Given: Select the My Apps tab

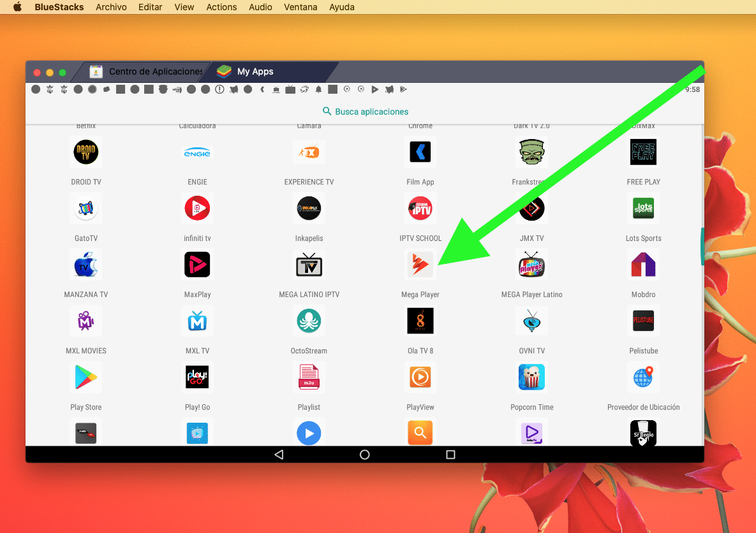Looking at the screenshot, I should [255, 71].
